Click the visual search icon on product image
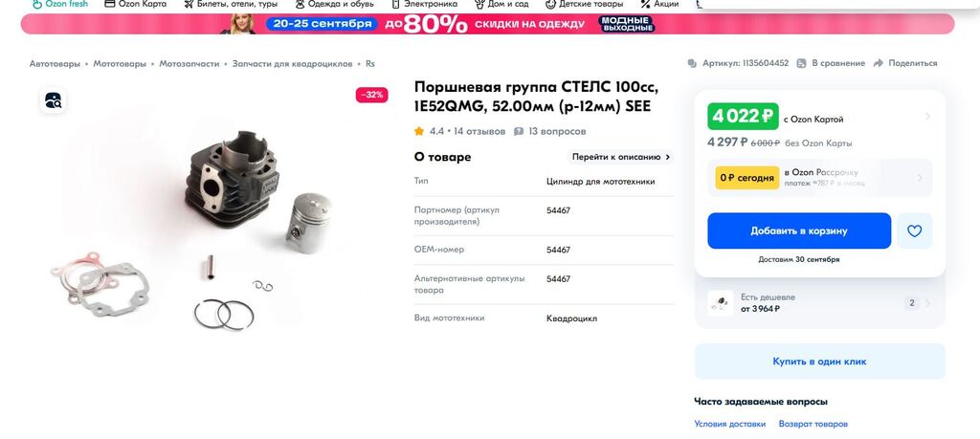Image resolution: width=980 pixels, height=439 pixels. (x=54, y=100)
